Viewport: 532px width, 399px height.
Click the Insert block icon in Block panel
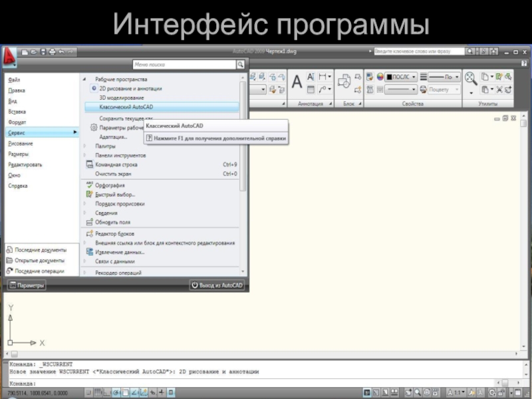(x=344, y=81)
